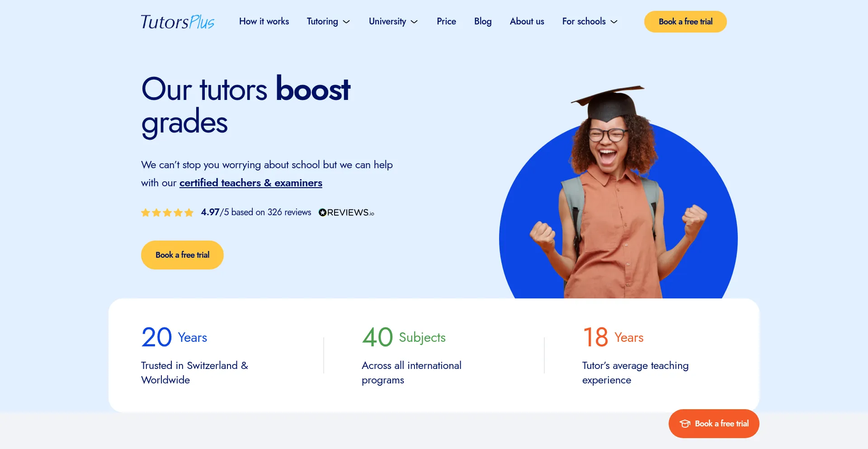Click the graduation cap icon in orange button
Screen dimensions: 868x449
tap(685, 424)
